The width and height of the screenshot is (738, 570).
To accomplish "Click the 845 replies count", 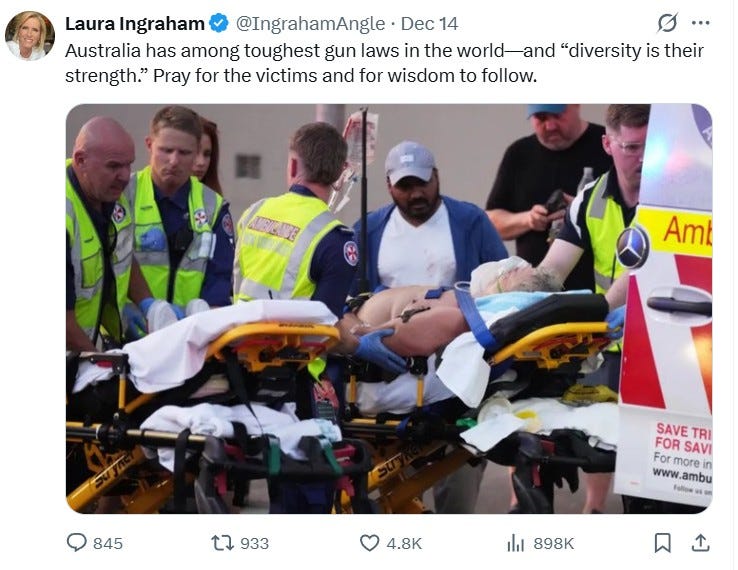I will [108, 544].
